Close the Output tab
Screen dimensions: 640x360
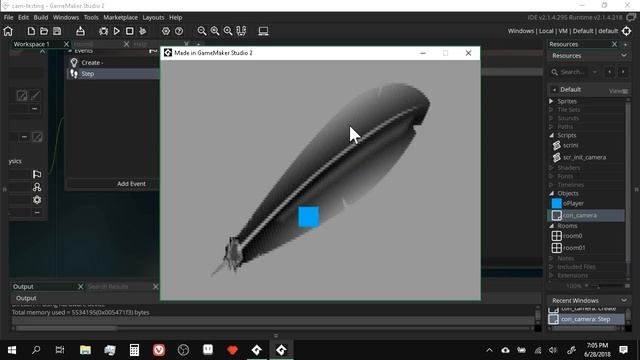[x=80, y=287]
